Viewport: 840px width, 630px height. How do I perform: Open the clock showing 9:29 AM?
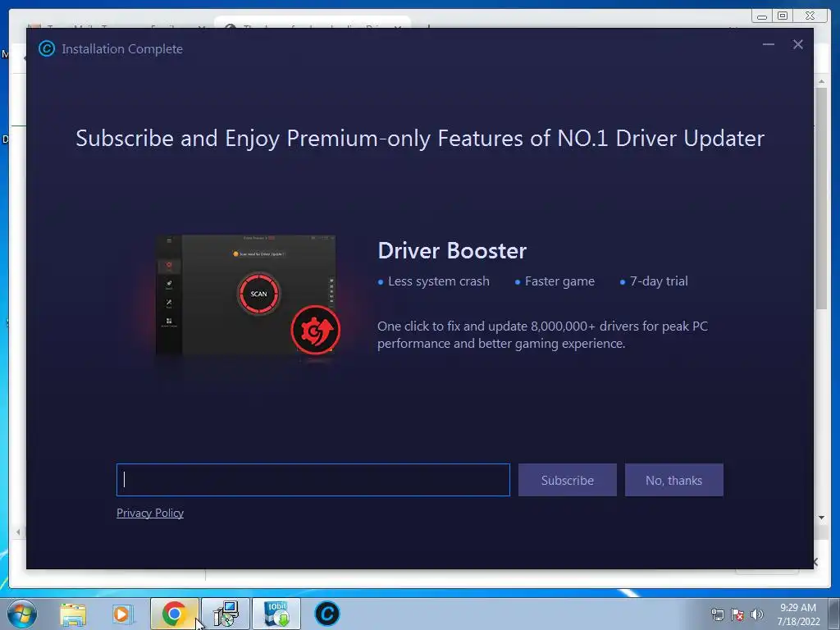coord(798,614)
